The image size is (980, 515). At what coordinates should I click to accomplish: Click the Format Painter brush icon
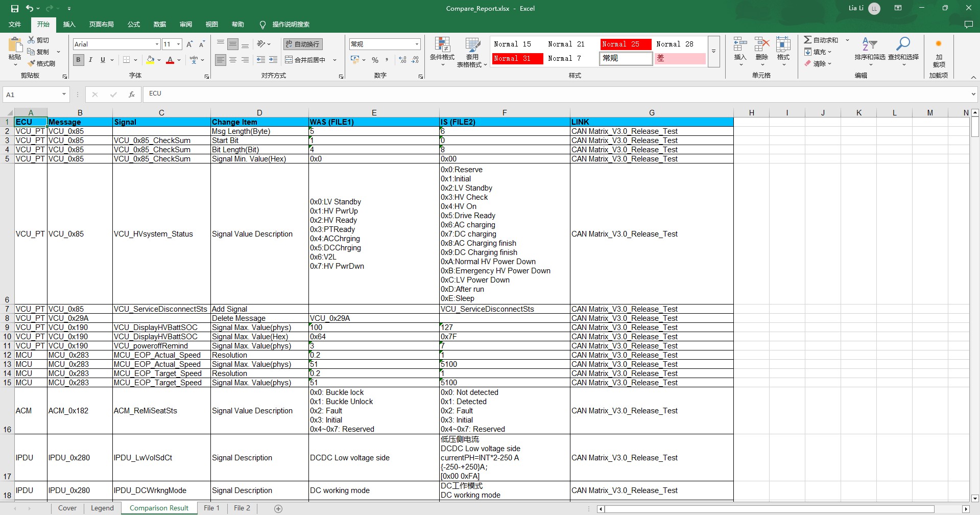point(32,63)
